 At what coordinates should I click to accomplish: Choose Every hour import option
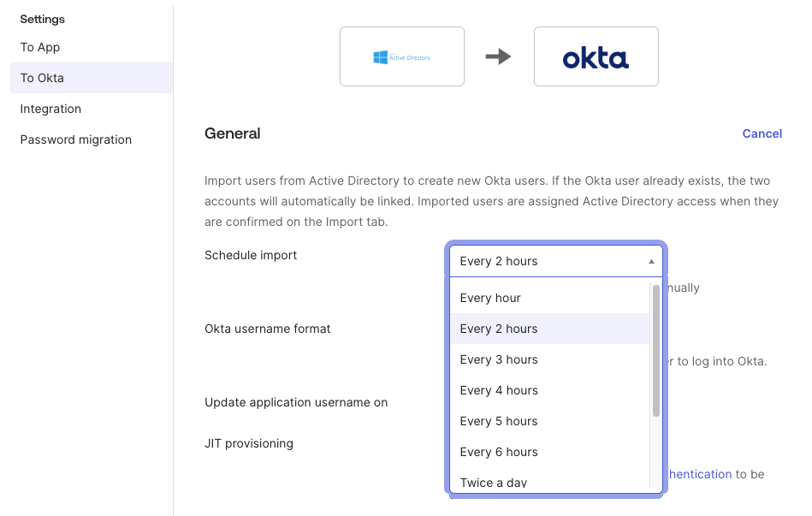pyautogui.click(x=549, y=298)
